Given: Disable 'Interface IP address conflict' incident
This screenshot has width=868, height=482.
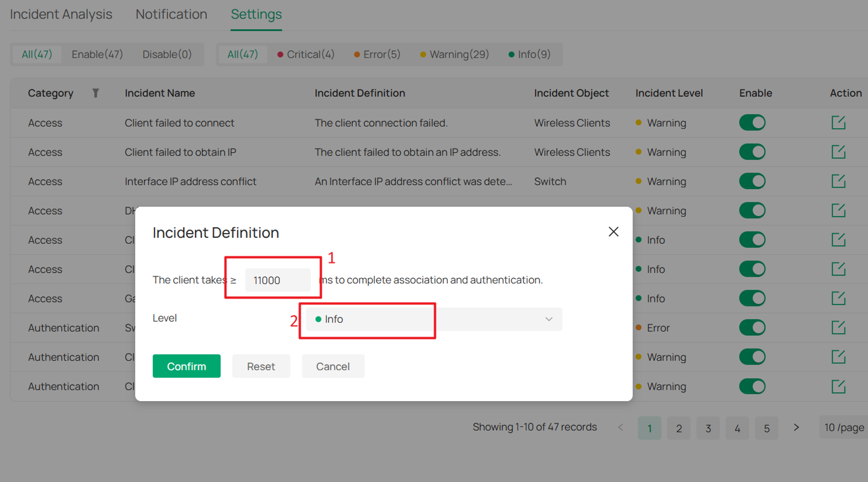Looking at the screenshot, I should click(x=752, y=181).
